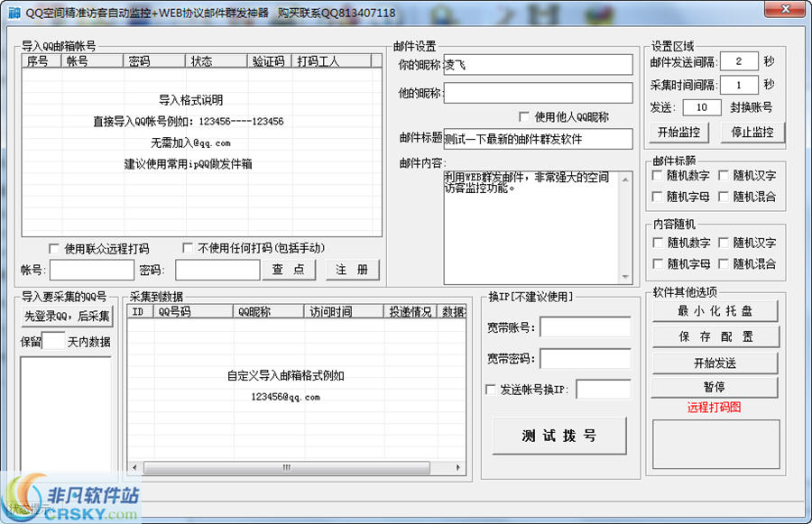Click 帐号 column header in account table
812x524 pixels.
coord(93,61)
